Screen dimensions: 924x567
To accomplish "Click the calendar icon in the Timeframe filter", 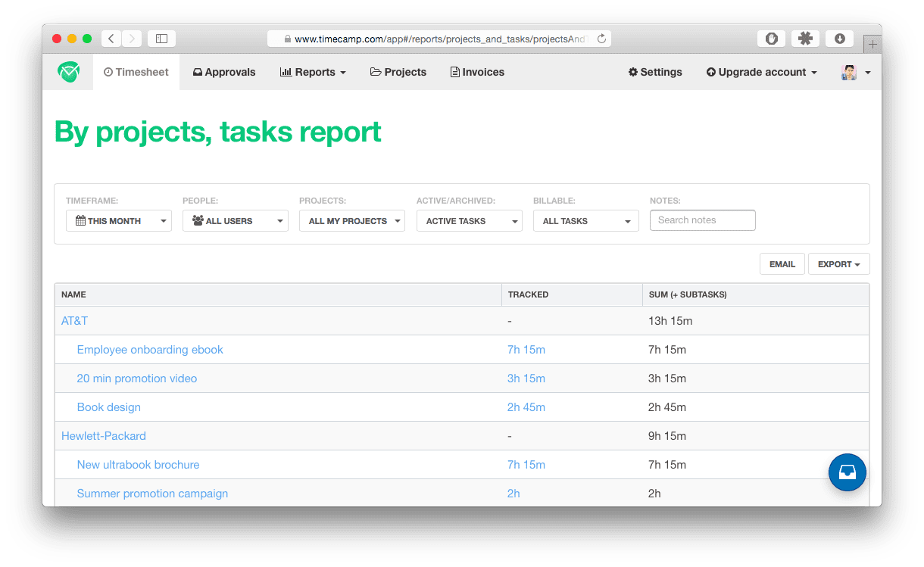I will (79, 220).
